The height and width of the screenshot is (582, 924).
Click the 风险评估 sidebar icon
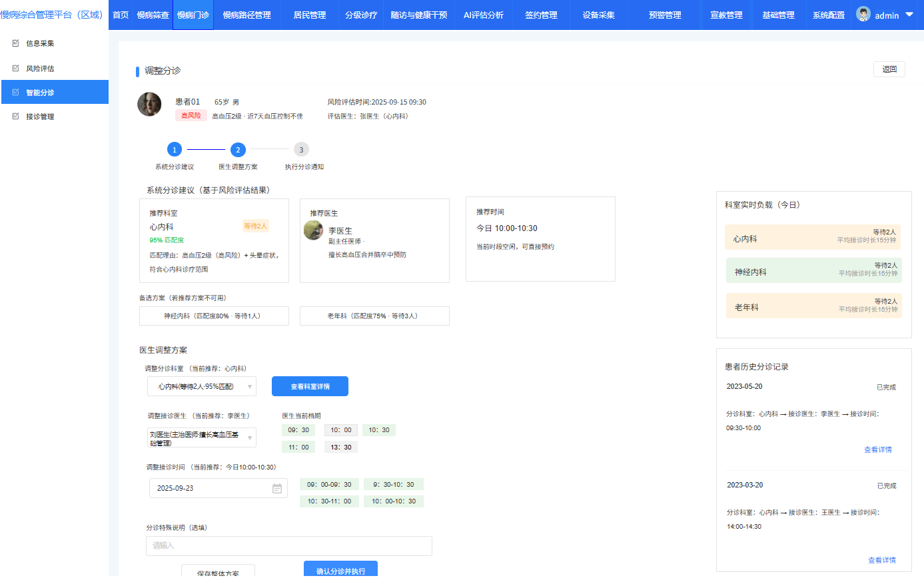(x=16, y=69)
